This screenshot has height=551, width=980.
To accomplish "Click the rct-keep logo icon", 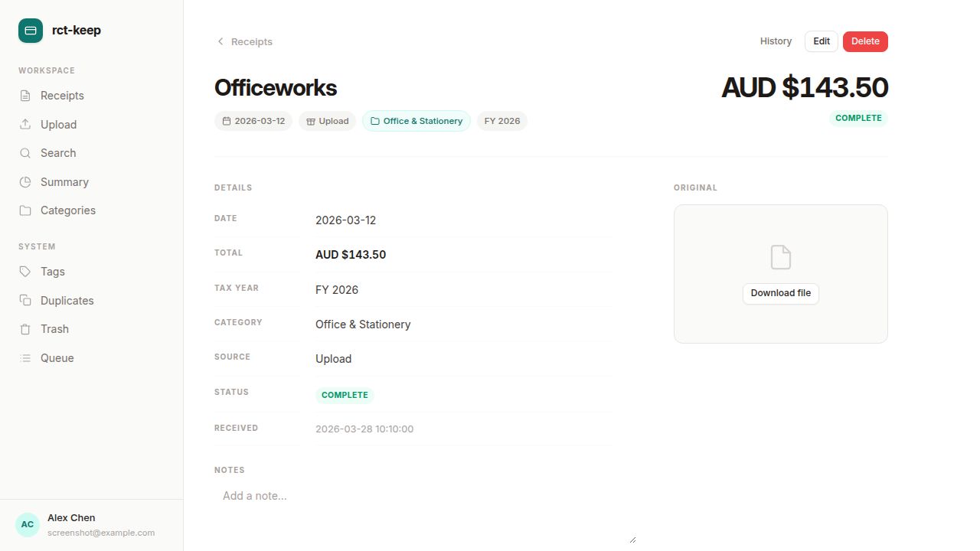I will [30, 30].
